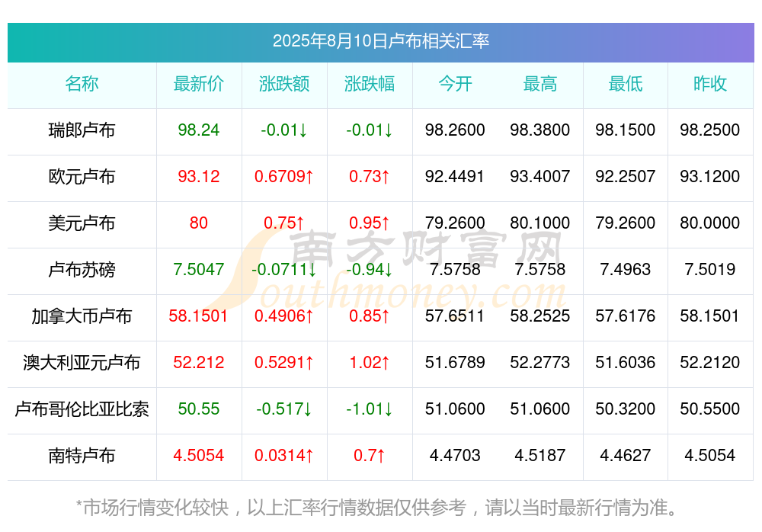Select opening value 51.6789

[455, 362]
